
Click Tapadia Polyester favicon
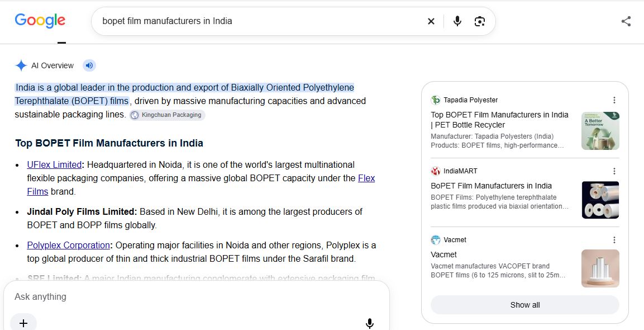(x=435, y=100)
